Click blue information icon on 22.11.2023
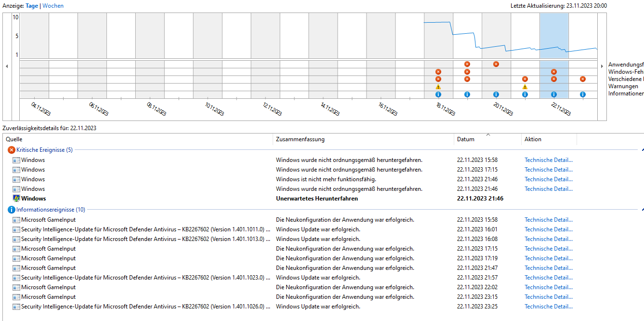644x321 pixels. pyautogui.click(x=554, y=94)
